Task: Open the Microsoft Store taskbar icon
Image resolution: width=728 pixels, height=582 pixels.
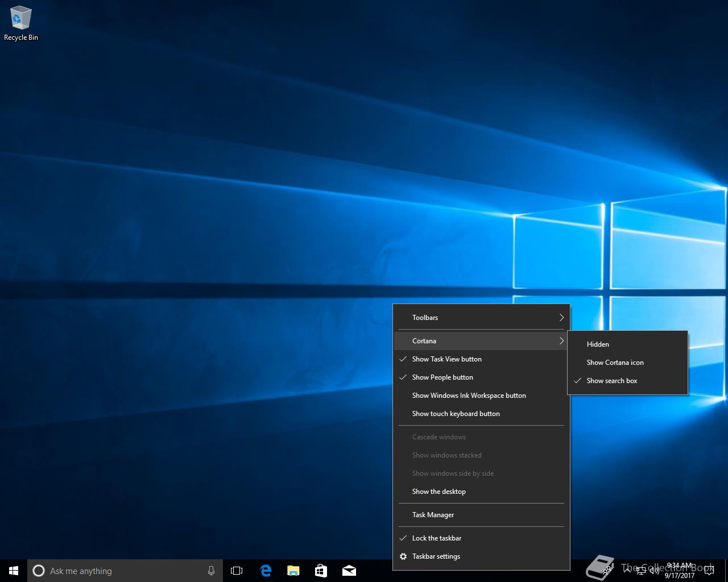Action: [x=321, y=571]
